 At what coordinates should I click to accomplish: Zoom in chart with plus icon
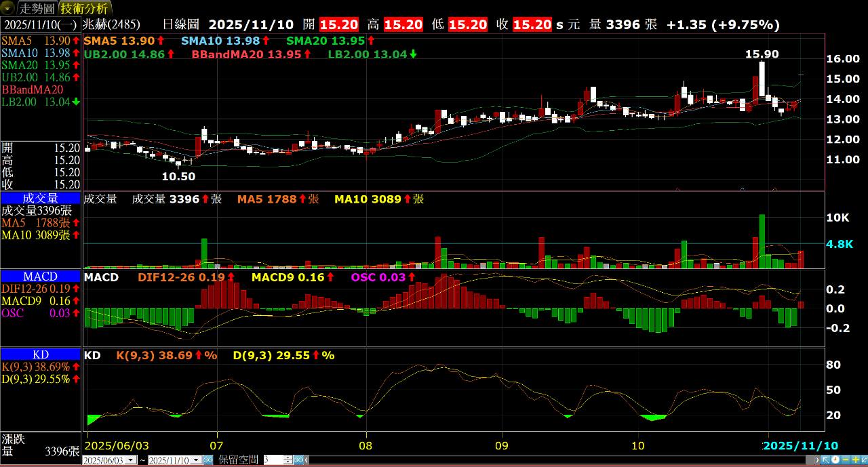click(x=856, y=460)
